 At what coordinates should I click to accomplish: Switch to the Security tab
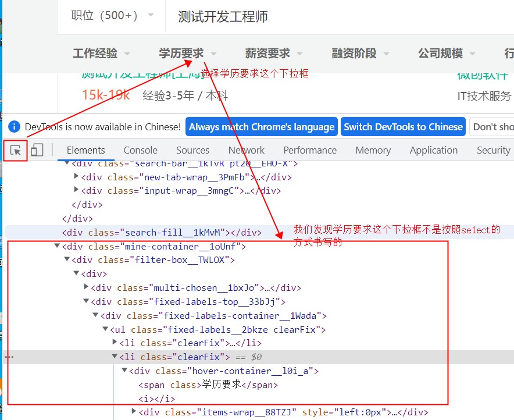[x=493, y=150]
